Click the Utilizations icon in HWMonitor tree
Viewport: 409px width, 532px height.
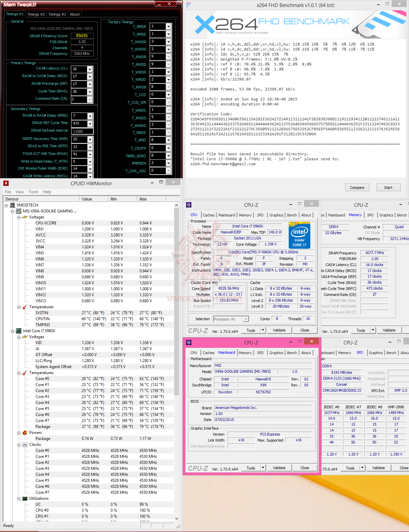[25, 498]
